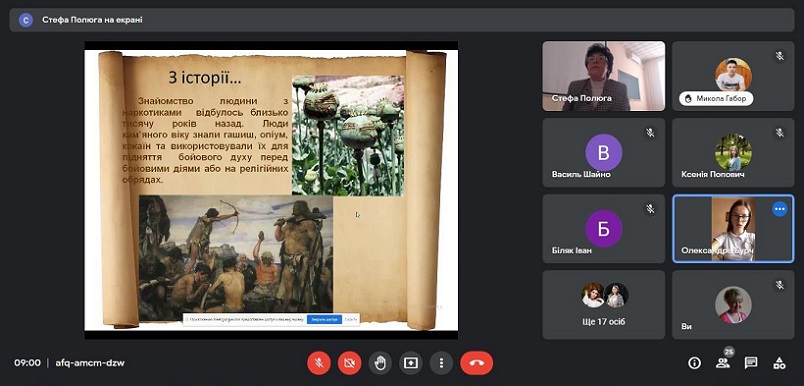Select your own Ви tile
Screen dimensions: 804x386
tap(733, 305)
